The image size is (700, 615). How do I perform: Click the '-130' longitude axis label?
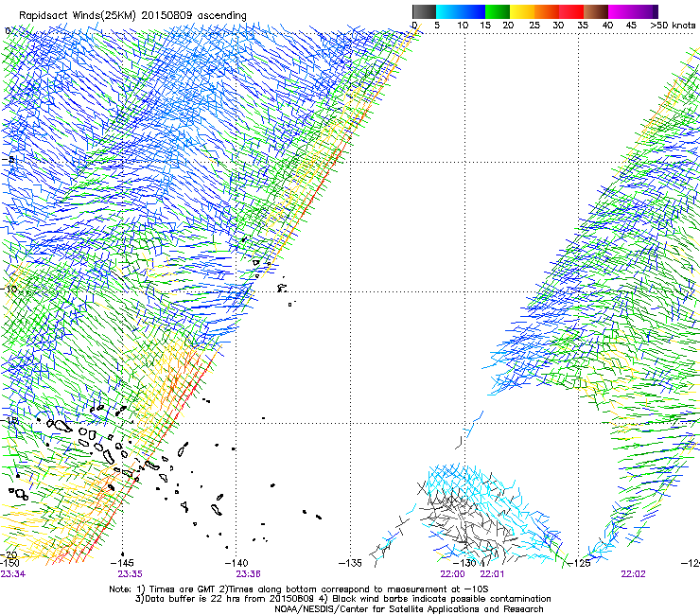pos(464,563)
